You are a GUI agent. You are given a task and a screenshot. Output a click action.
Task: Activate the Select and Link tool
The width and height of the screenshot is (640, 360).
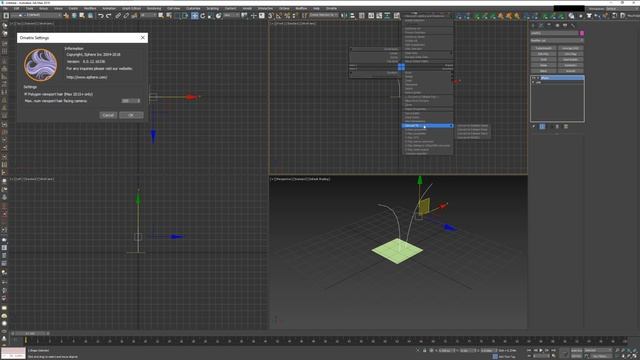coord(118,16)
